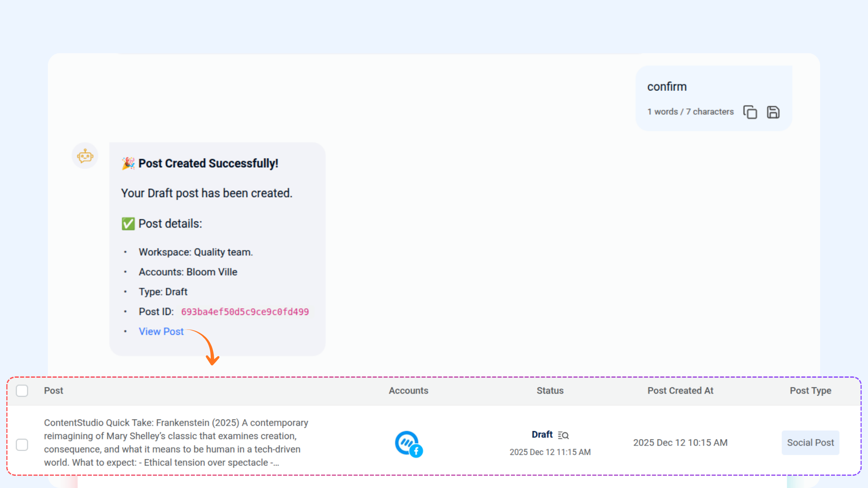Click the Social Post type badge
The image size is (868, 488).
pyautogui.click(x=810, y=443)
